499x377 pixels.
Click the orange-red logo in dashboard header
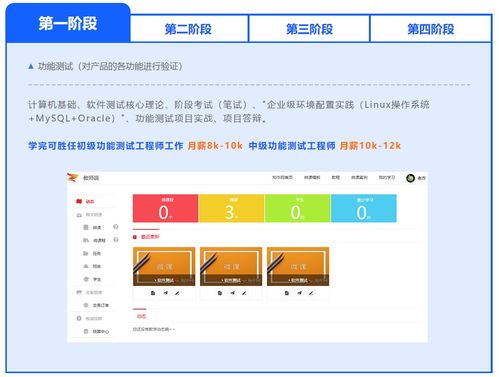tap(73, 178)
